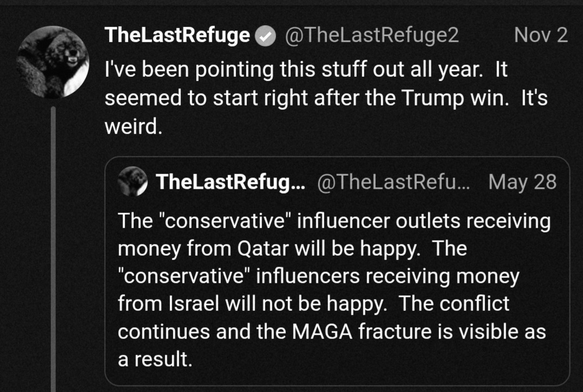The image size is (583, 392).
Task: Click the line starting "I've been pointing this stuff"
Action: click(306, 69)
